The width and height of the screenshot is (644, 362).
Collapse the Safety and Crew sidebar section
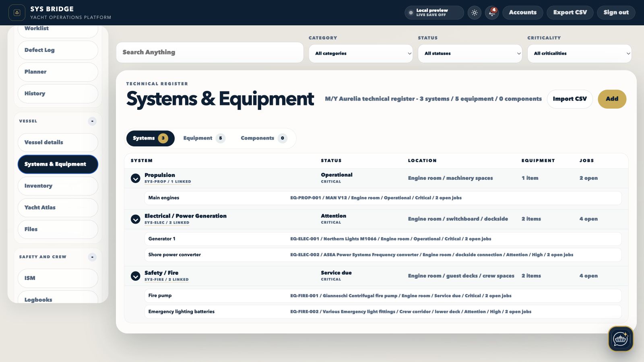pos(92,257)
